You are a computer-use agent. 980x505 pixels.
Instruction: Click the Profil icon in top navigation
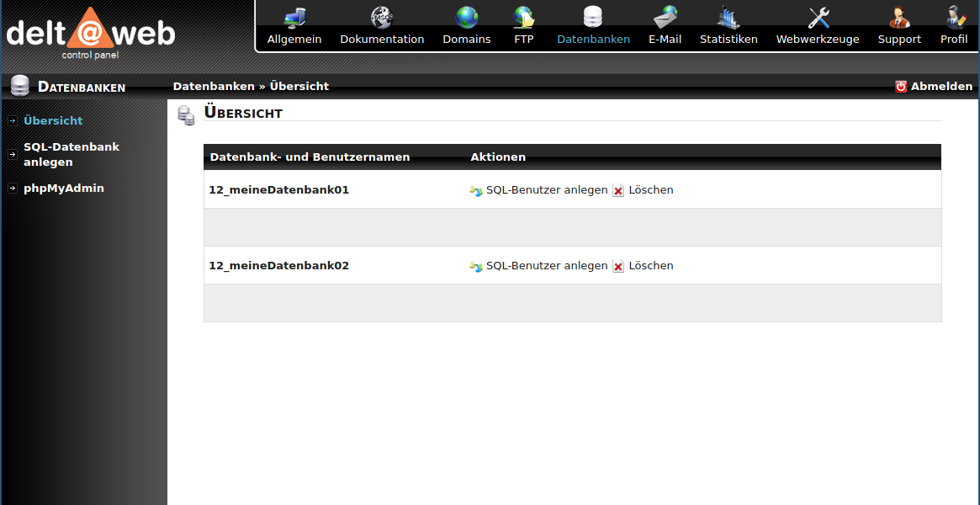pyautogui.click(x=954, y=18)
